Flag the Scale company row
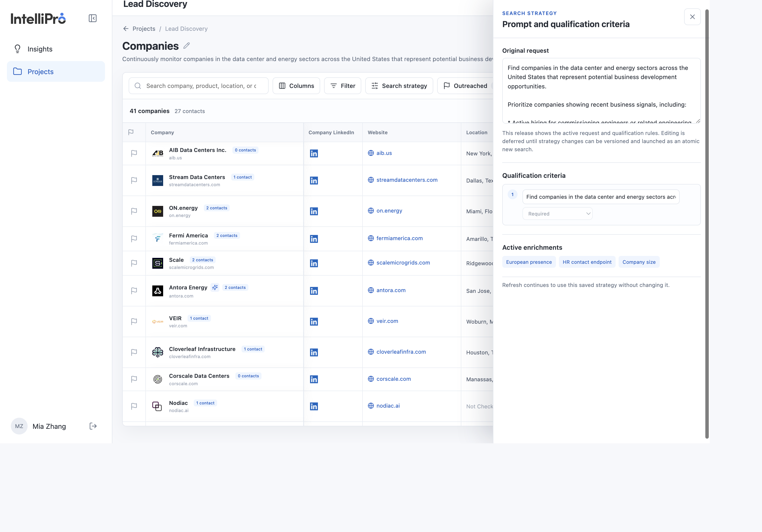This screenshot has width=762, height=532. click(134, 263)
